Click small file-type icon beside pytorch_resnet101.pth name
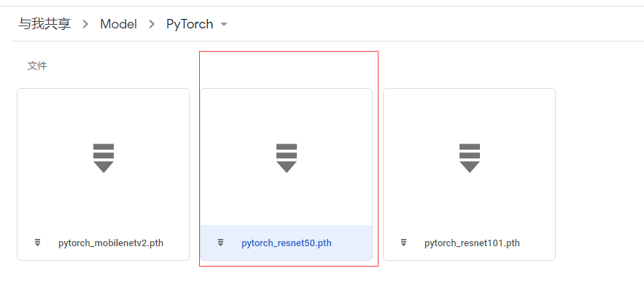 point(403,243)
